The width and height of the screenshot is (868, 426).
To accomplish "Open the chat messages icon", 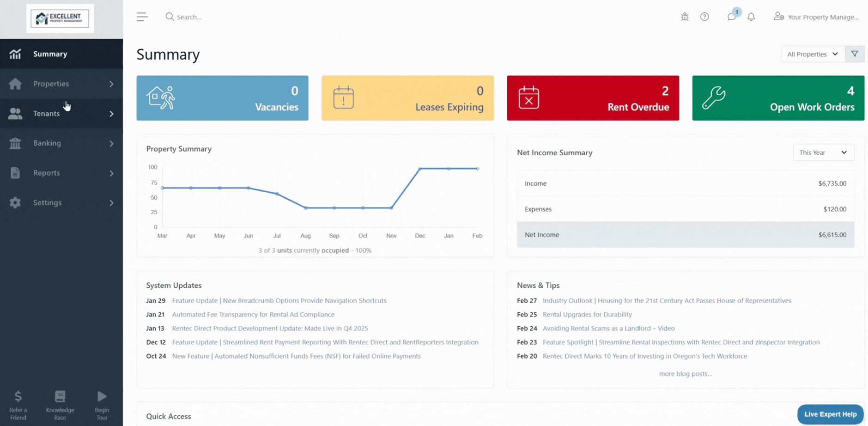I will [732, 17].
